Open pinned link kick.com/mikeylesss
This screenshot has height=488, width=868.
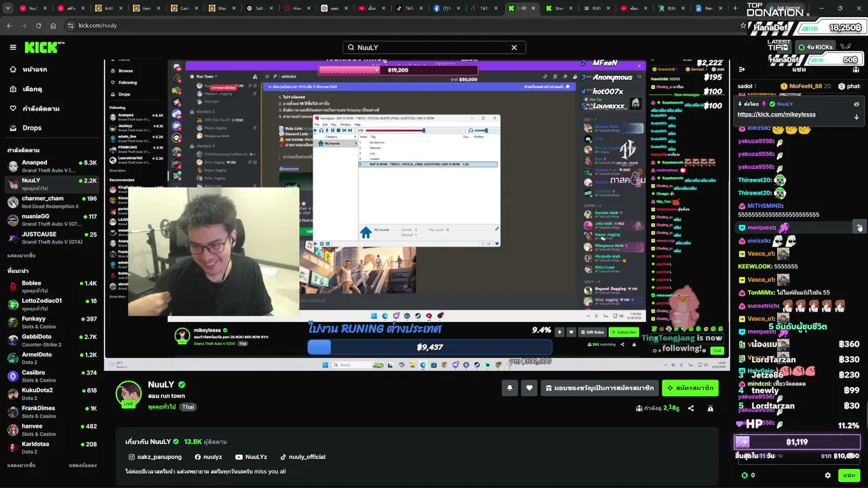776,115
